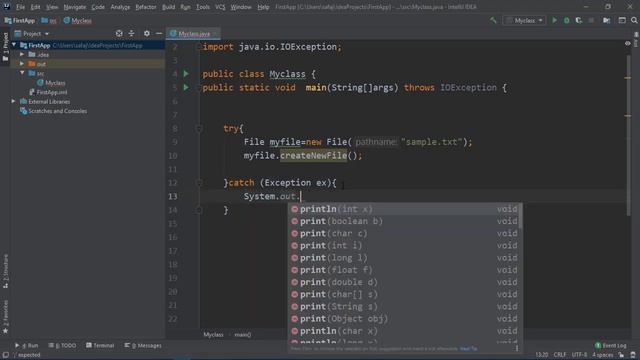The height and width of the screenshot is (360, 640).
Task: Click the UTF-8 encoding in the status bar
Action: 579,355
